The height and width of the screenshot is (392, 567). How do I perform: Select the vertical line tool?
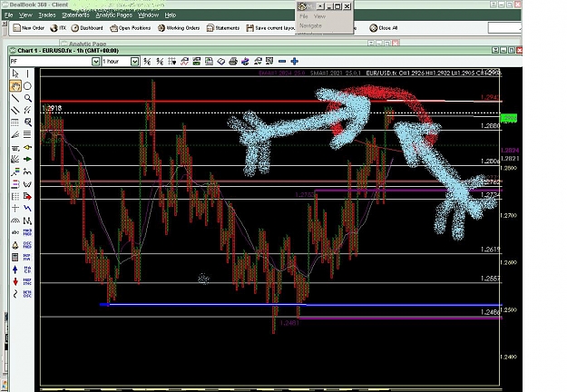pos(27,73)
